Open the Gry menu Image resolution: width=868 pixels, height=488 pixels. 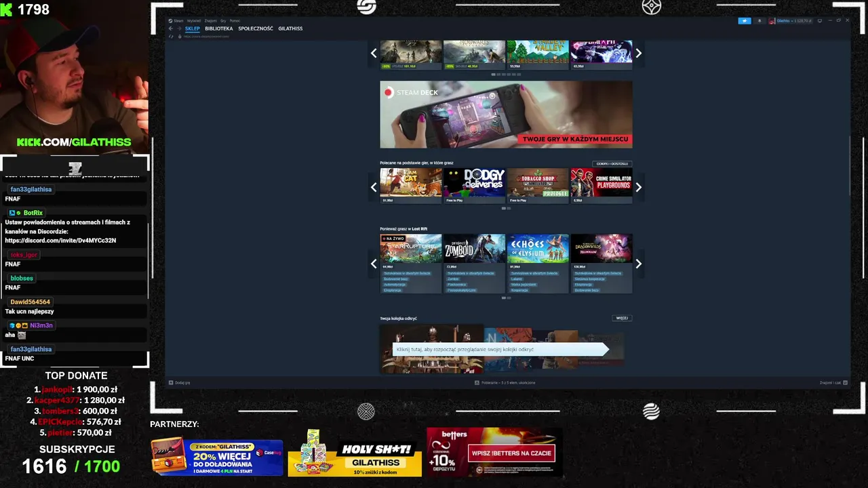click(223, 21)
